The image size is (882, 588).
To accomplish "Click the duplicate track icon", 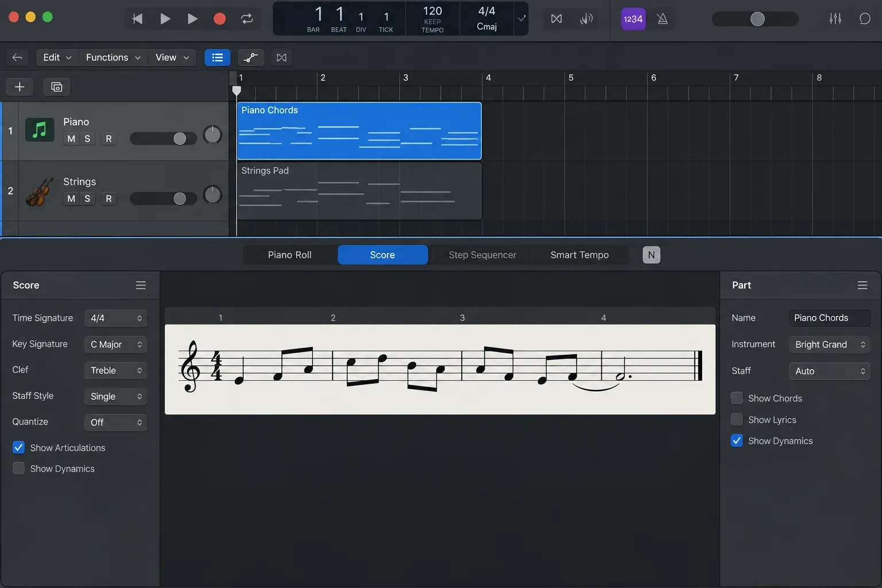I will pos(56,87).
